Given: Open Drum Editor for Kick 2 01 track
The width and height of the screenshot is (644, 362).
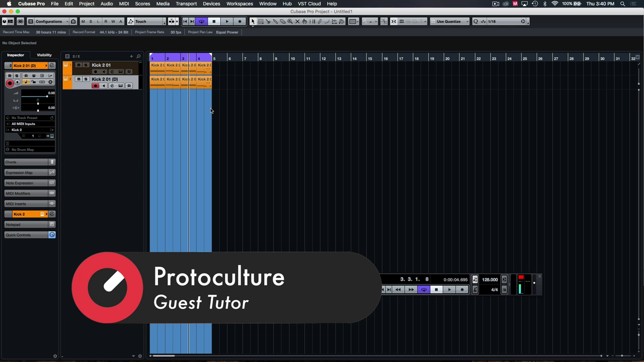Looking at the screenshot, I should [120, 72].
